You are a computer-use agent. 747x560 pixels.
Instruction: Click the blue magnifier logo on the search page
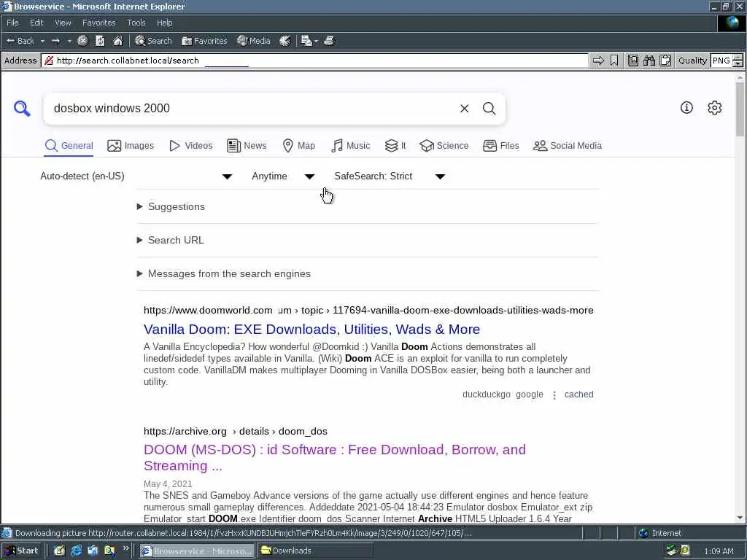click(22, 109)
